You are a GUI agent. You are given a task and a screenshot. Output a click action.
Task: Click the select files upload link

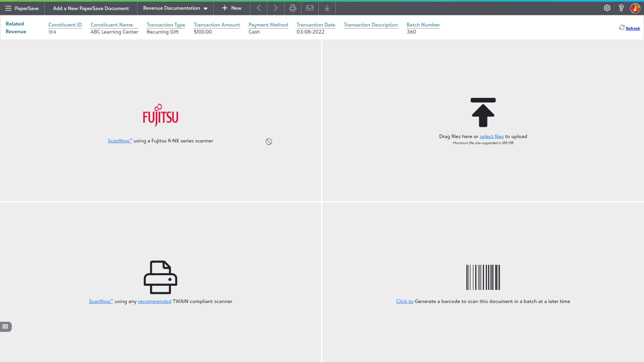tap(491, 136)
